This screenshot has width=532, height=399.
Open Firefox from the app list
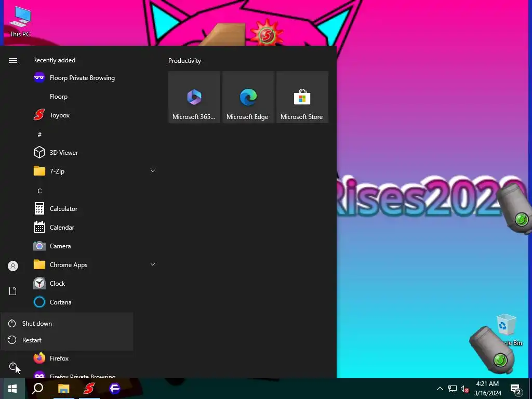pyautogui.click(x=95, y=358)
